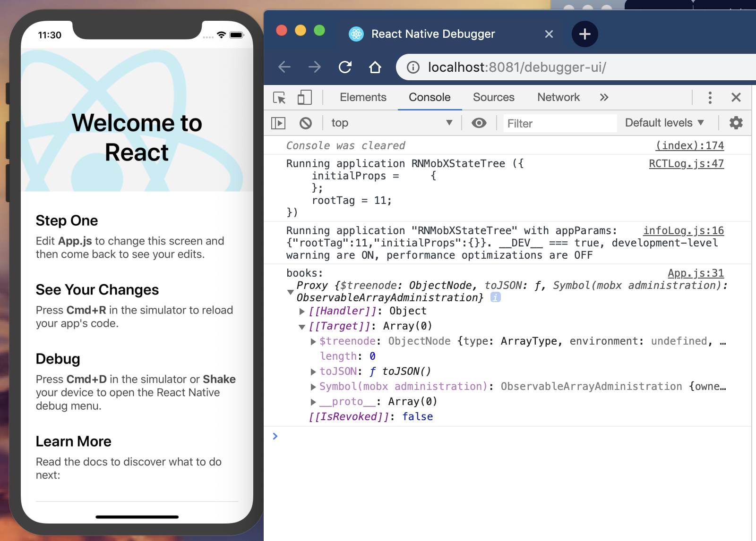The width and height of the screenshot is (756, 541).
Task: Reload the debugger page
Action: pyautogui.click(x=345, y=68)
